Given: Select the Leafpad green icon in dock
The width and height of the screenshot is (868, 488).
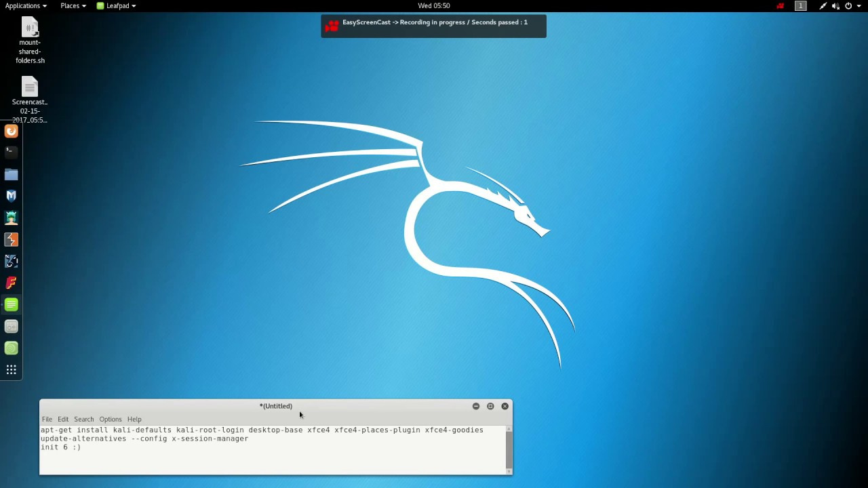Looking at the screenshot, I should (11, 304).
